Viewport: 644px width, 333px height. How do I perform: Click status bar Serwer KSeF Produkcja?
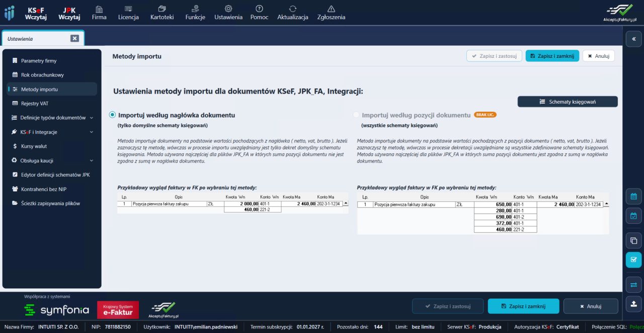474,326
